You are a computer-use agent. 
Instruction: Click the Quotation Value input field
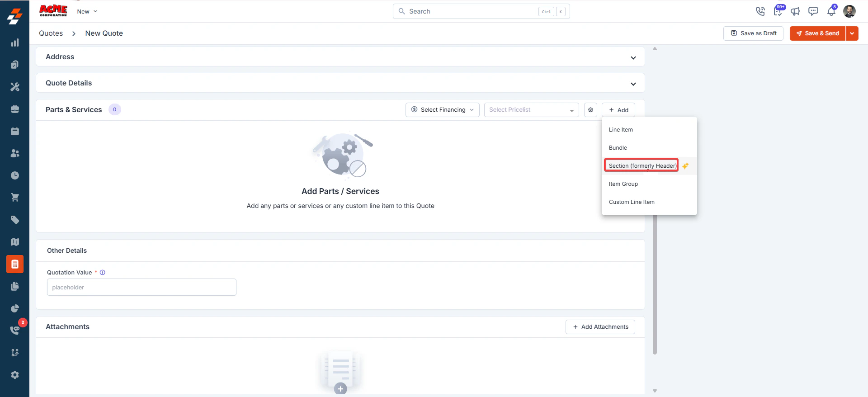point(142,287)
